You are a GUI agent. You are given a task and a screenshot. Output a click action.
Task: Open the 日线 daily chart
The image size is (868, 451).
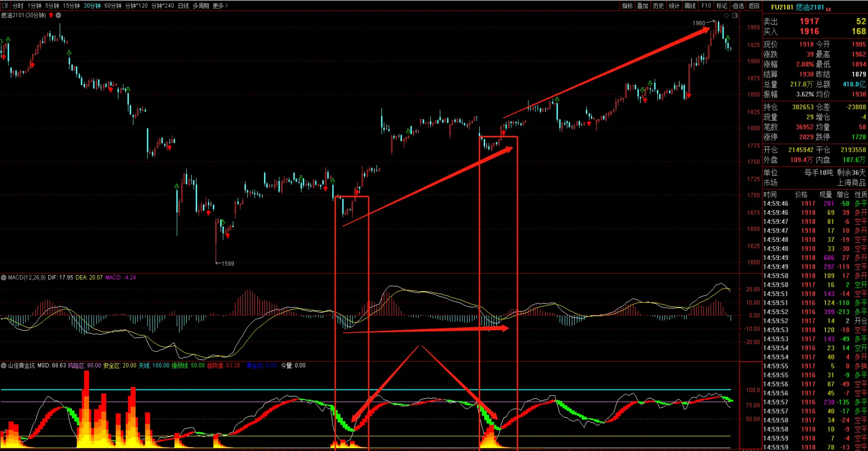pos(183,6)
